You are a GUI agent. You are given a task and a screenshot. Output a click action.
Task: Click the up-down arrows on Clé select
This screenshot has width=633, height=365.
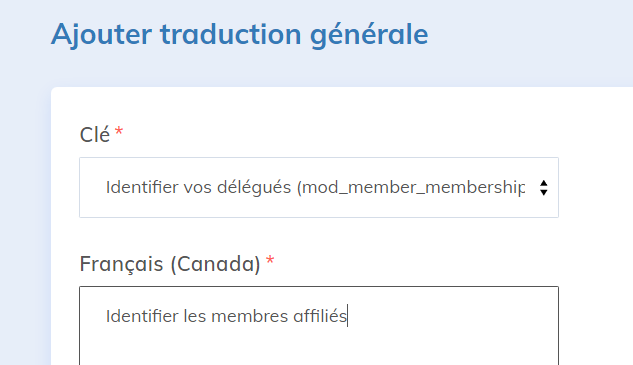coord(544,188)
